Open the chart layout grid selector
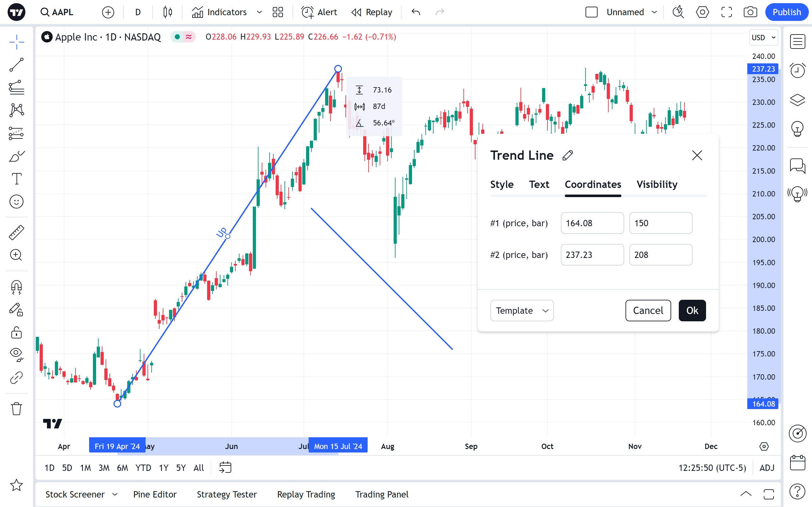 278,12
